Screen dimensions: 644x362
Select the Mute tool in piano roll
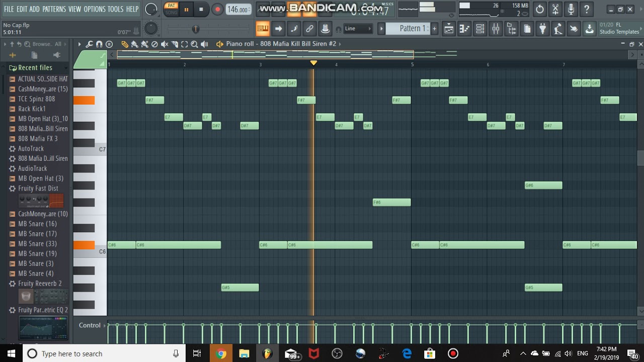165,44
